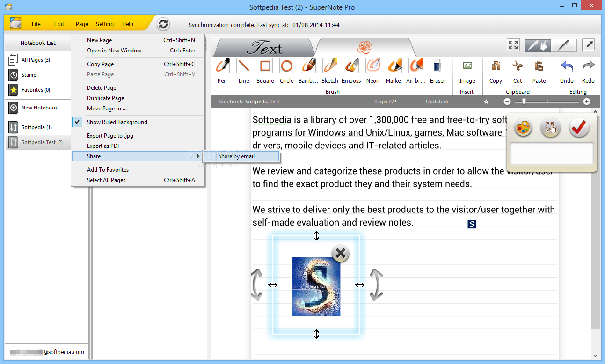Click Share by email
Viewport: 605px width, 364px height.
click(x=241, y=156)
